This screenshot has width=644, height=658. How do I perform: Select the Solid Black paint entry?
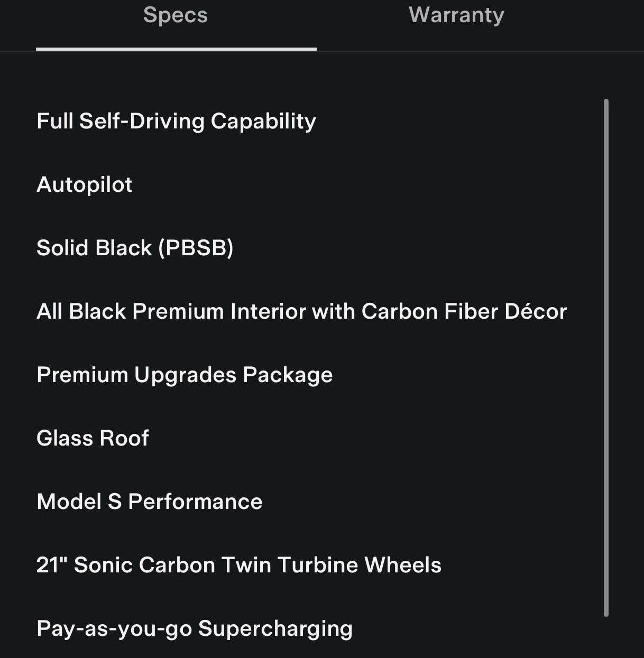click(x=135, y=248)
